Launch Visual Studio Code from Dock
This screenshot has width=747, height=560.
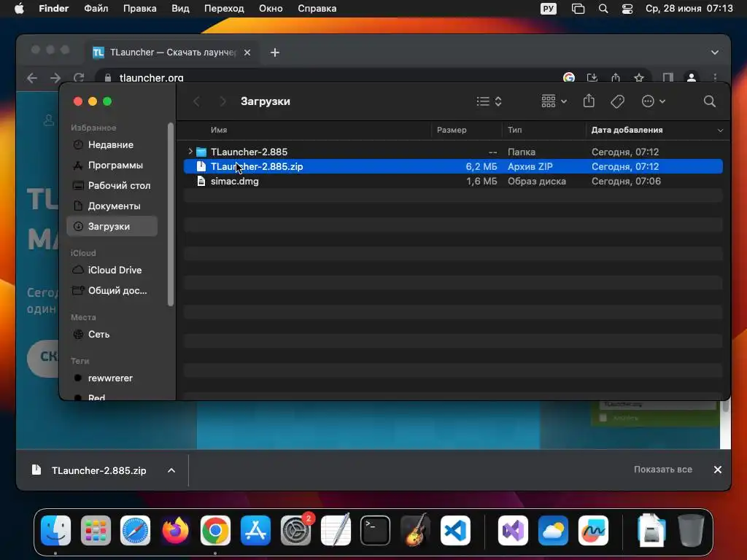pyautogui.click(x=455, y=530)
